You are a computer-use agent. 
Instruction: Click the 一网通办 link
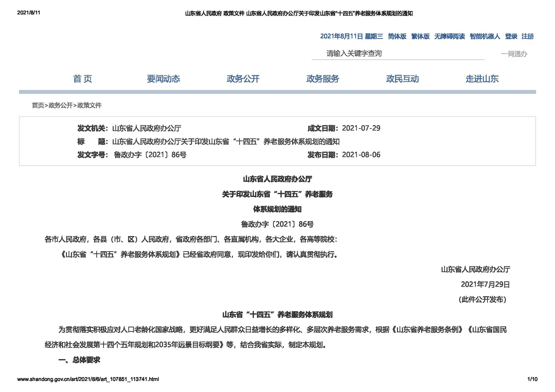tap(514, 54)
